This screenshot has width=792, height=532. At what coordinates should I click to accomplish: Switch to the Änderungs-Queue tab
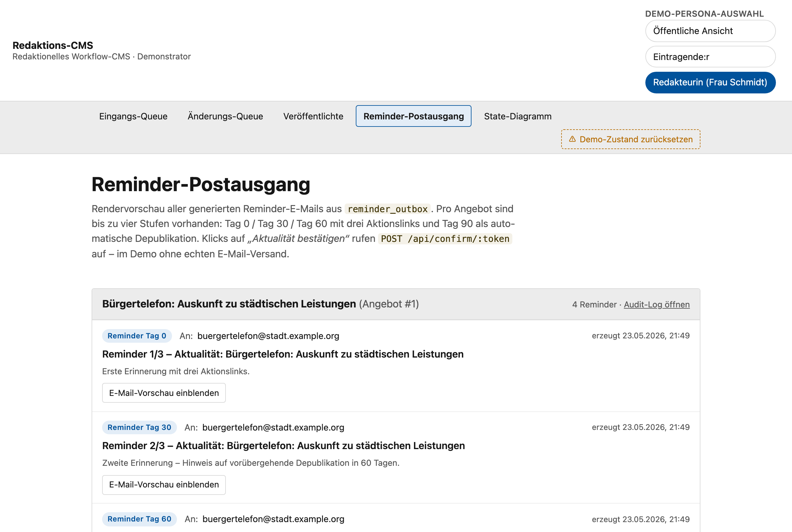(x=225, y=116)
